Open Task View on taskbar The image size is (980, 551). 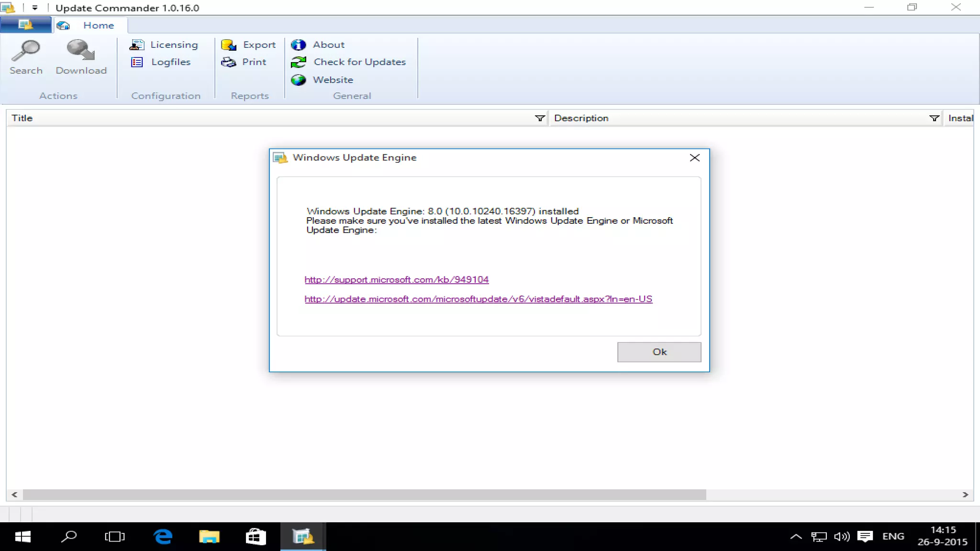coord(115,537)
